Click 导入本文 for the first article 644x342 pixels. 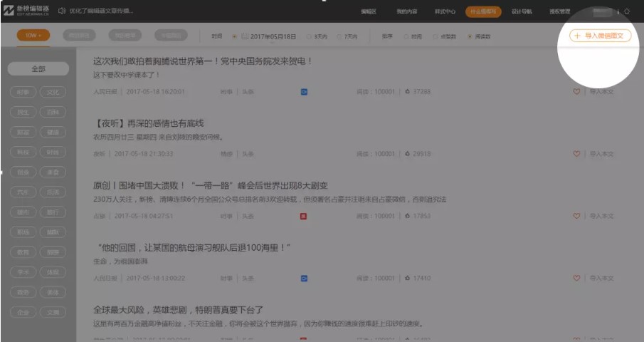tap(601, 92)
